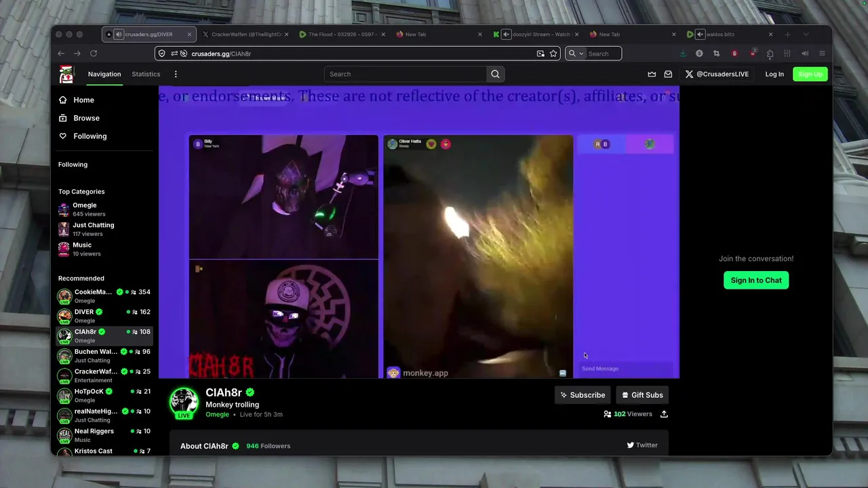Click the Home icon in the sidebar
This screenshot has height=488, width=868.
[x=63, y=100]
